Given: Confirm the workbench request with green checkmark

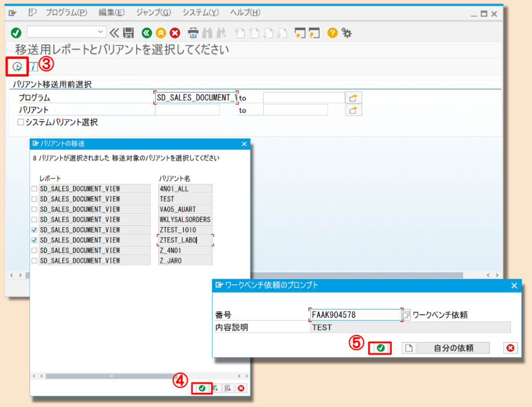Looking at the screenshot, I should coord(380,348).
